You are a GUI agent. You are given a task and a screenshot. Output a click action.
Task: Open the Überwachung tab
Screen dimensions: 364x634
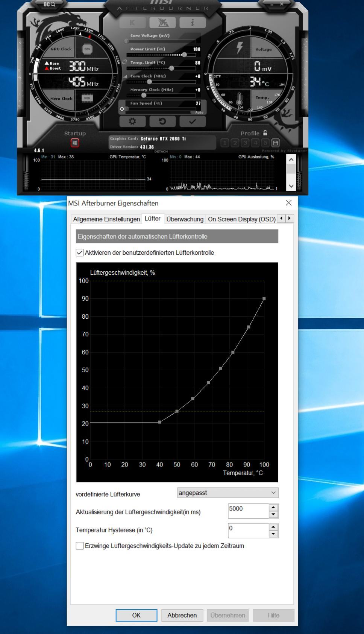(x=185, y=219)
